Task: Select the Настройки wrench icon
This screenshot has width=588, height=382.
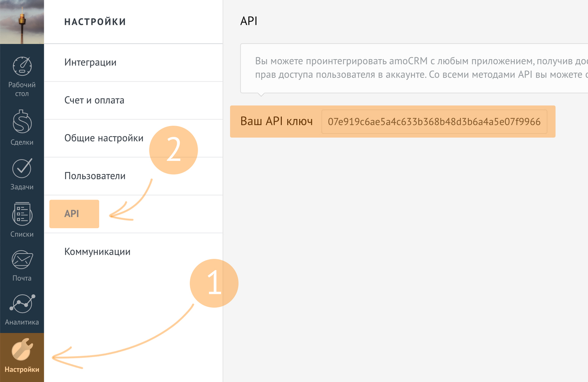Action: pyautogui.click(x=22, y=350)
